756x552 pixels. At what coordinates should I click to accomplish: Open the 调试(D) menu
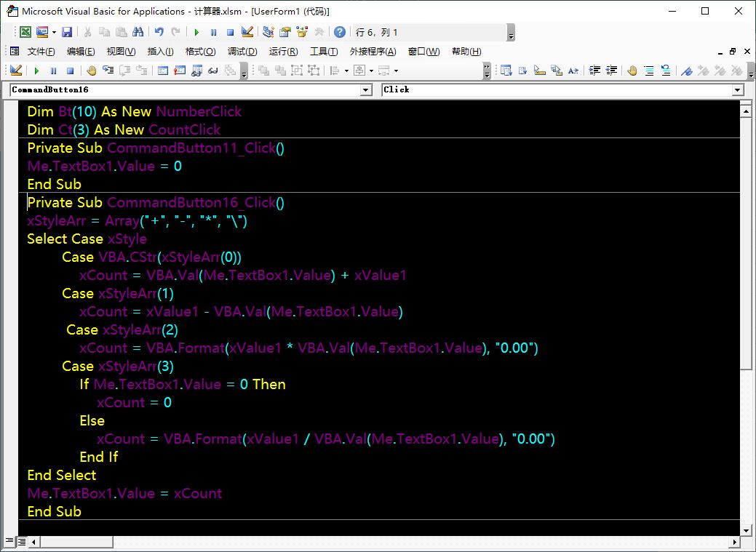242,52
